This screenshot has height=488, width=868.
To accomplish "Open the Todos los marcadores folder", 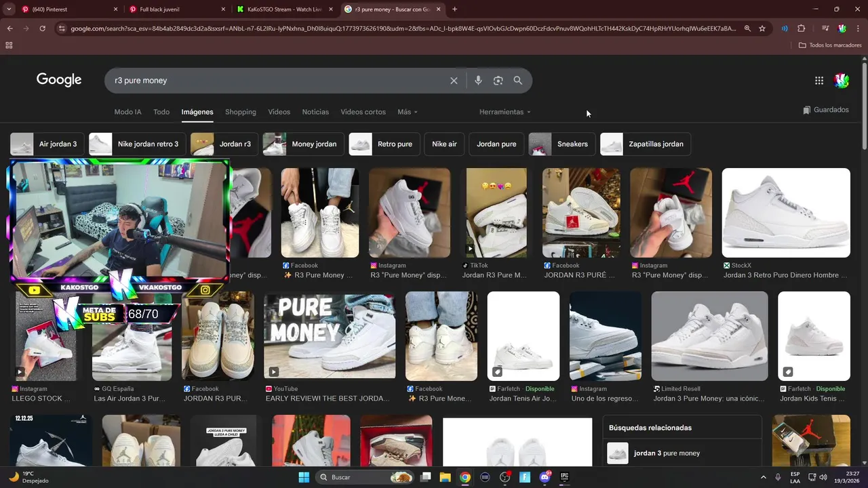I will click(x=830, y=45).
